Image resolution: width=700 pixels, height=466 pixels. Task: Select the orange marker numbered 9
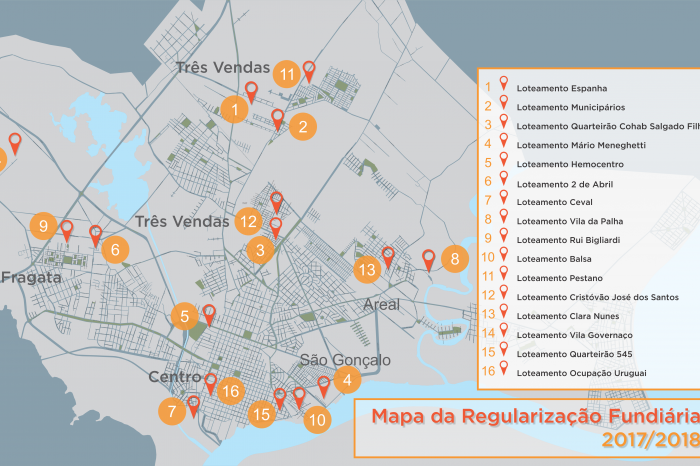[43, 226]
